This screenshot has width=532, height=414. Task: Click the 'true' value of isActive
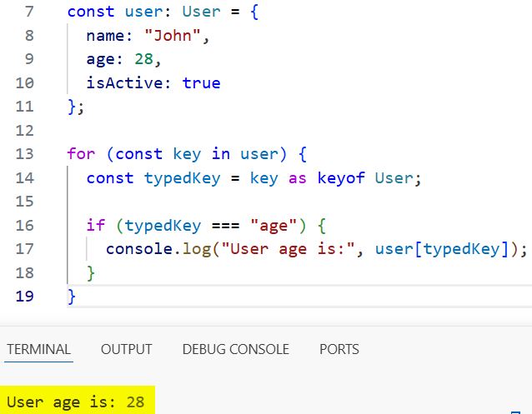(x=202, y=83)
